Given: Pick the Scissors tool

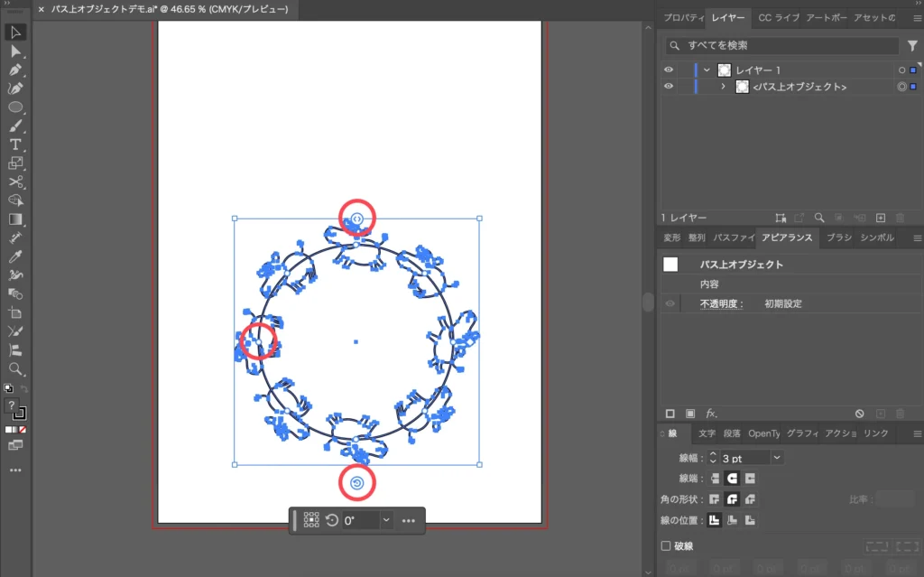Looking at the screenshot, I should coord(15,181).
